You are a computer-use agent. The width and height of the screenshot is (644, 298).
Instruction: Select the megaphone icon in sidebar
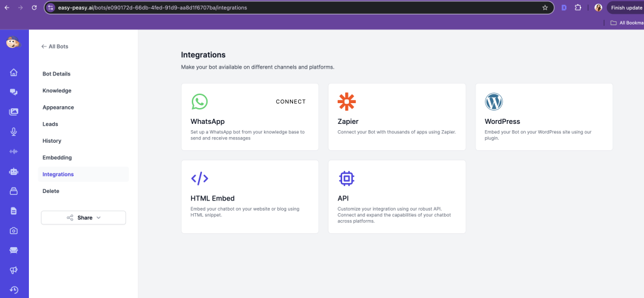[x=14, y=270]
